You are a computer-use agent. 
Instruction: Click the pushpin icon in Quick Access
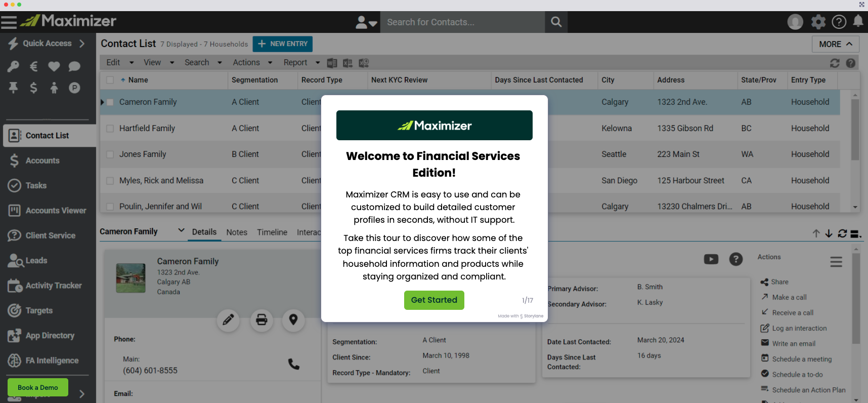[13, 88]
